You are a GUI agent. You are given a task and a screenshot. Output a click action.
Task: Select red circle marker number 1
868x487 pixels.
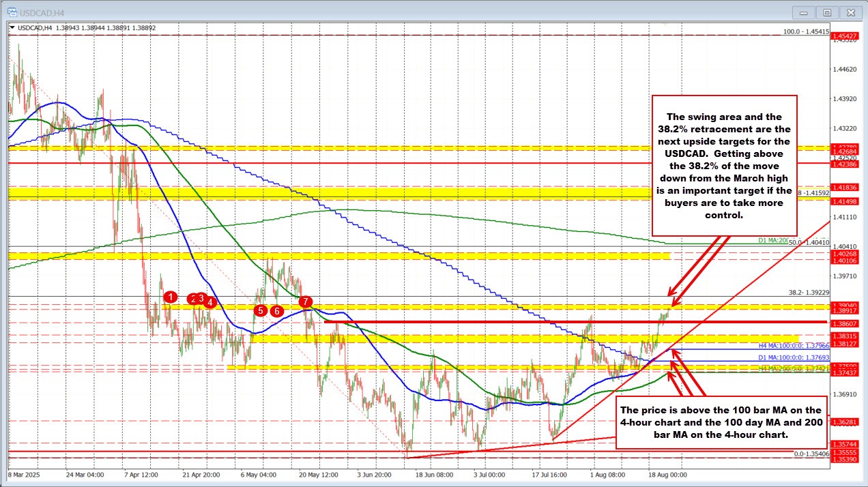pos(171,297)
